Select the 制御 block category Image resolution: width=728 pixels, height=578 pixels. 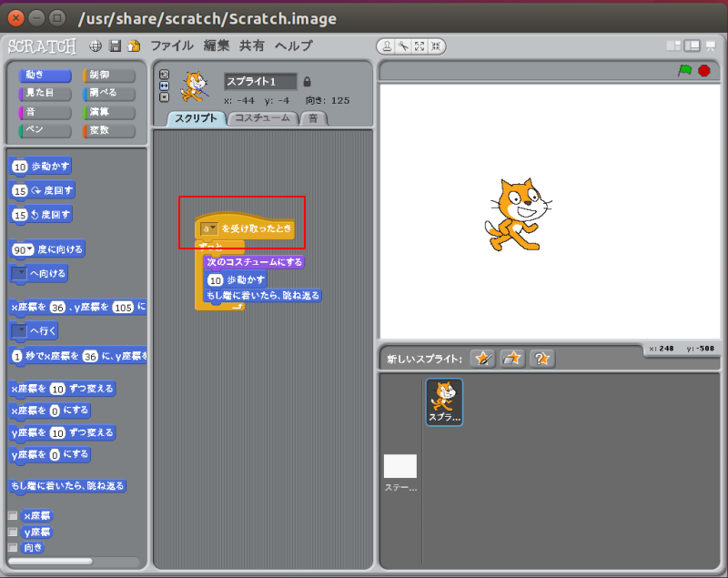109,75
